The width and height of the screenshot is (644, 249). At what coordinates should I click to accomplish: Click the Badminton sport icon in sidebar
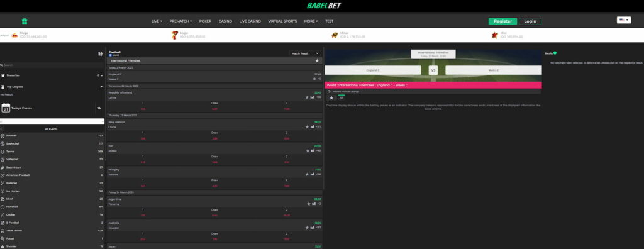pyautogui.click(x=3, y=167)
